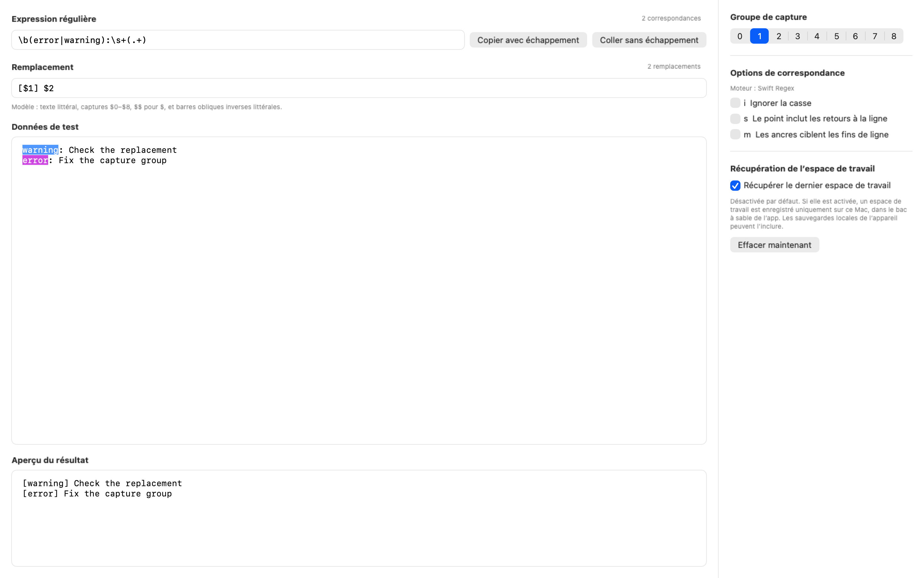924x578 pixels.
Task: Enable the Ignorer la casse checkbox
Action: 735,103
